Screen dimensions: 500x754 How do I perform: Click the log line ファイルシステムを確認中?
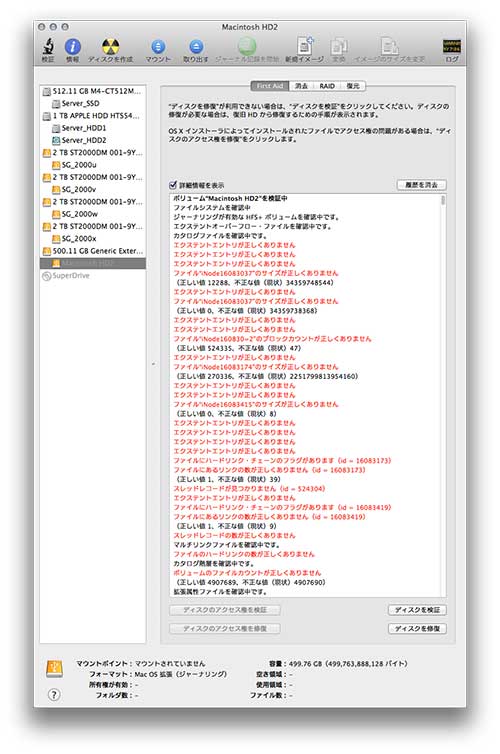tap(212, 208)
